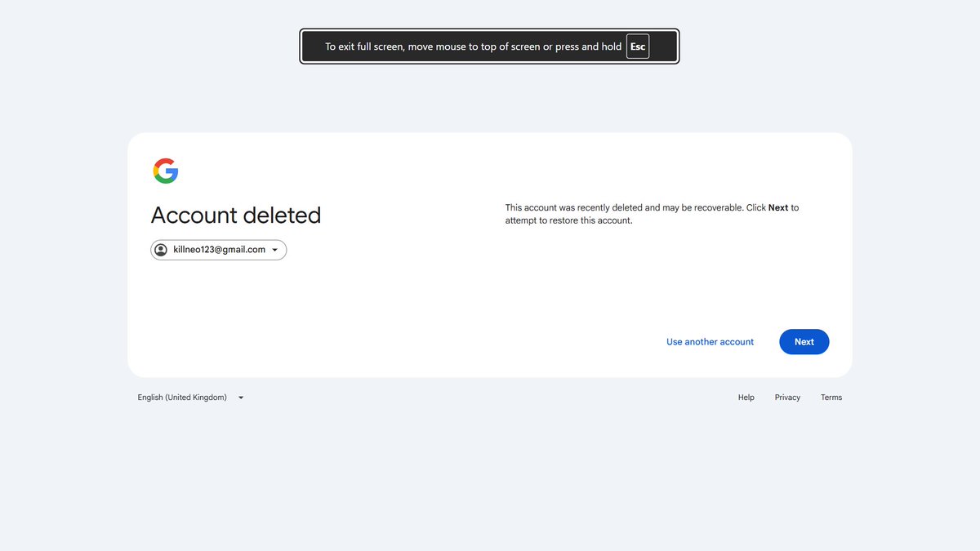This screenshot has height=551, width=980.
Task: Open the killneo123@gmail.com account chip
Action: 219,250
